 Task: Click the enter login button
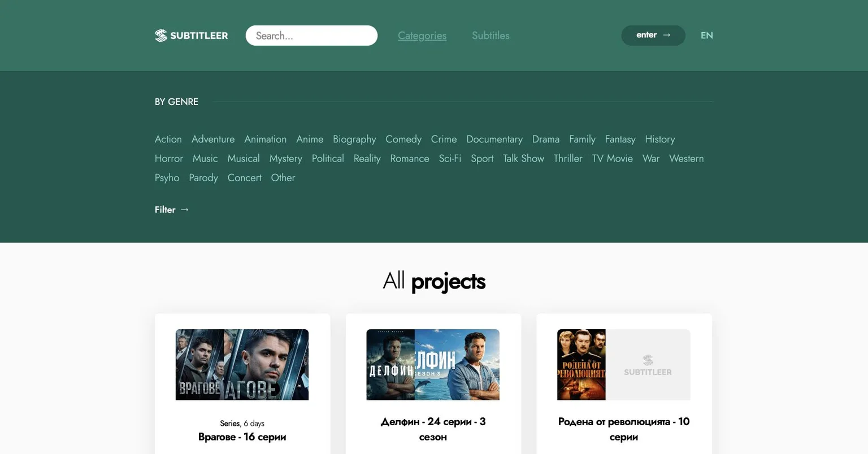click(653, 36)
